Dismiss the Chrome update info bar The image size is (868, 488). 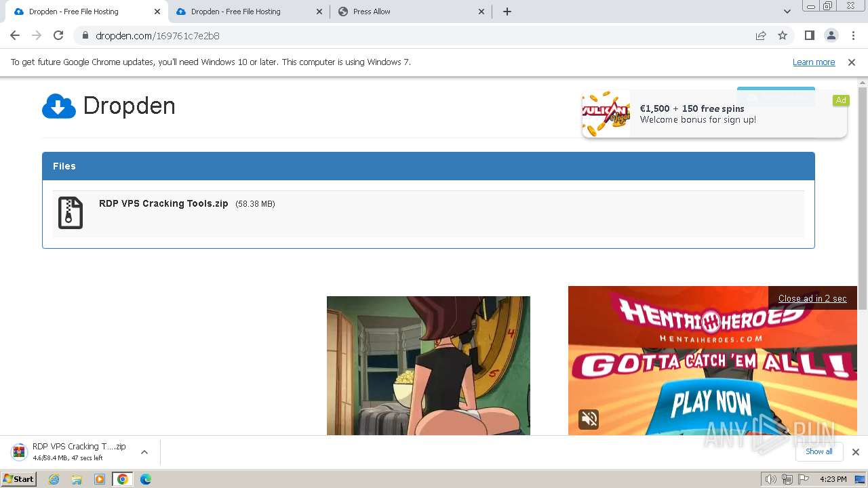(852, 62)
